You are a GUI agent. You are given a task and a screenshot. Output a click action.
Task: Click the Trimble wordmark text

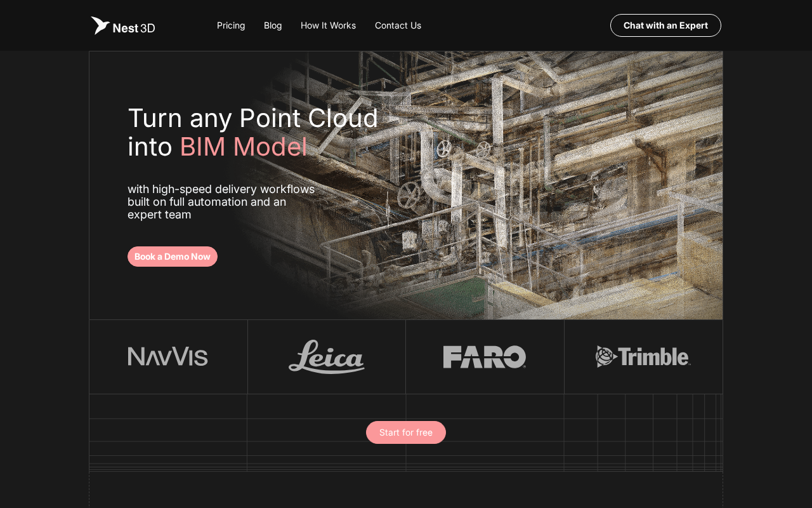[655, 357]
